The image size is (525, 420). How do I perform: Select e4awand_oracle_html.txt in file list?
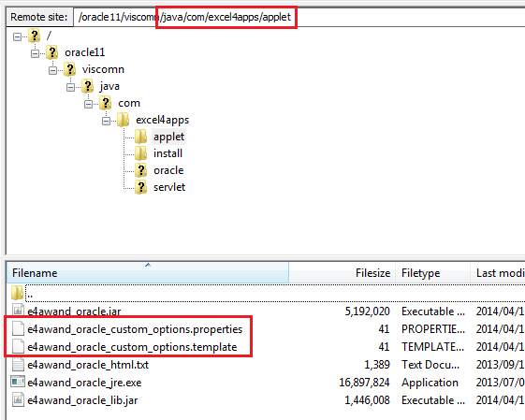[88, 365]
